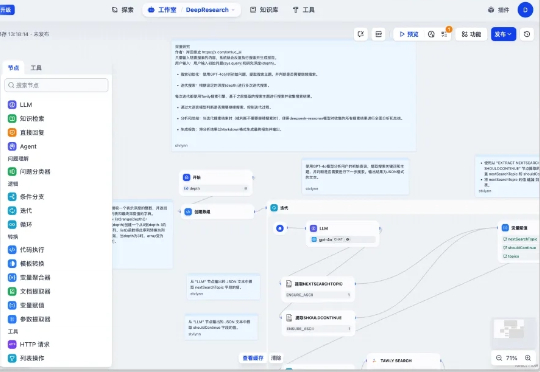Select the 开始 node on the canvas
Screen dimensions: 540x372
tap(216, 183)
